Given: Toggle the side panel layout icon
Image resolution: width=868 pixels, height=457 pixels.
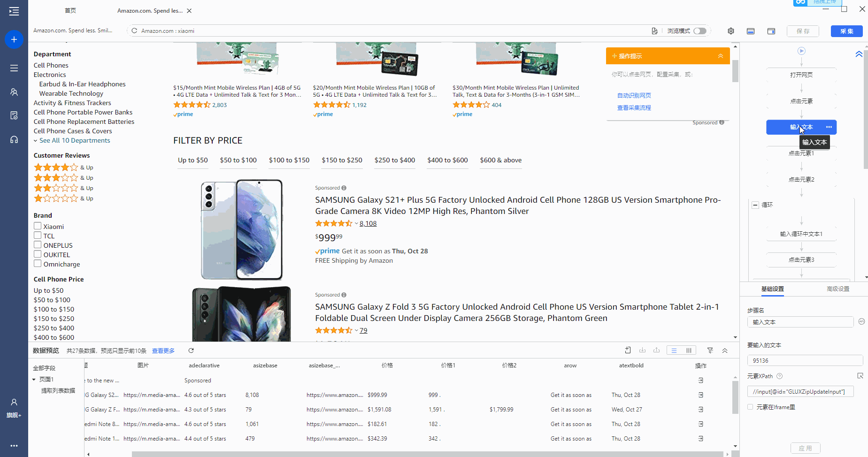Looking at the screenshot, I should pos(771,31).
